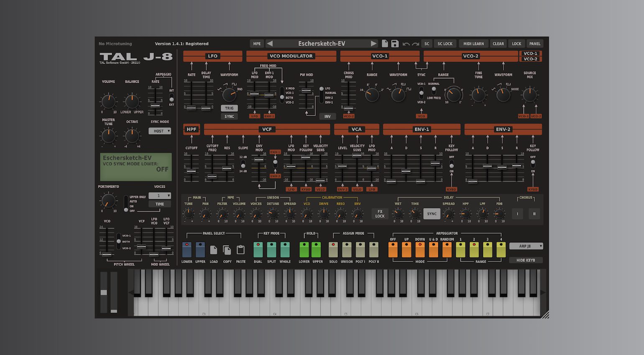The width and height of the screenshot is (644, 355).
Task: Load a preset via the LOAD page icon
Action: pos(213,249)
